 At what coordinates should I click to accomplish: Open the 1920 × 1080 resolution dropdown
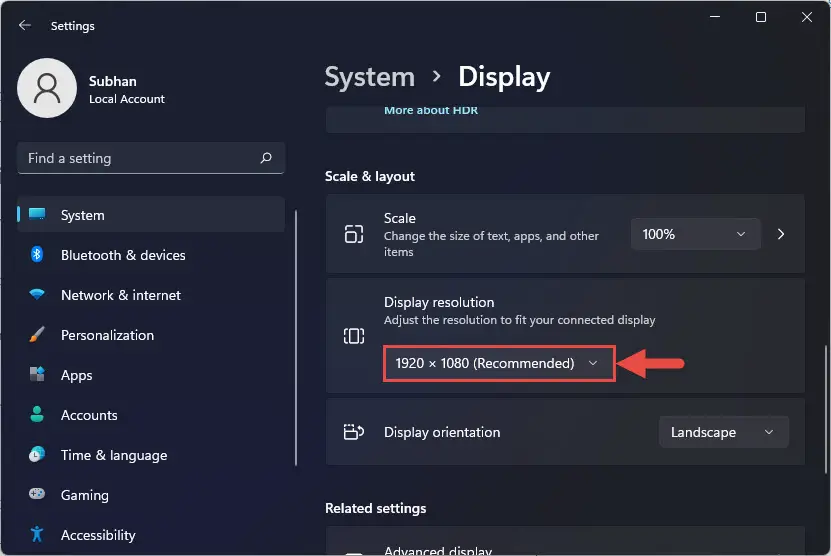click(x=499, y=363)
